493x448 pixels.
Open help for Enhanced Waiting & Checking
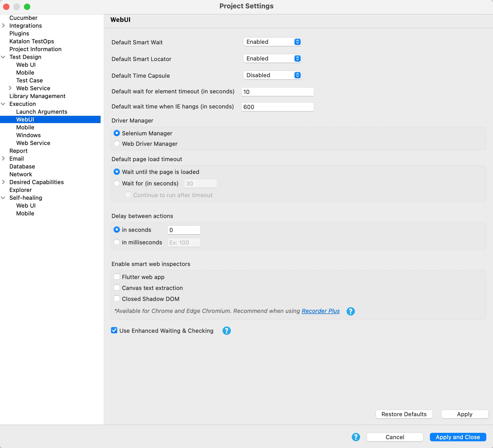click(x=226, y=331)
